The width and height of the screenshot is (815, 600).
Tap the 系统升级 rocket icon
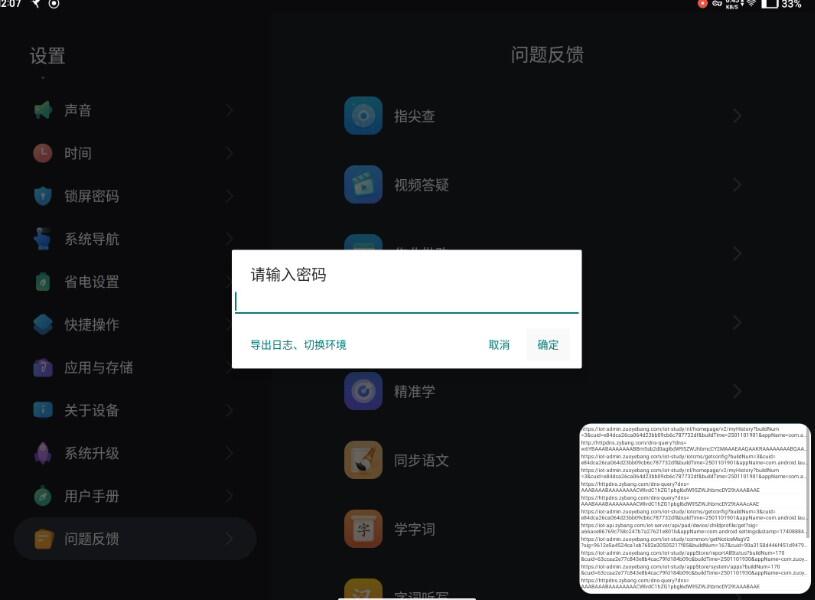tap(43, 453)
